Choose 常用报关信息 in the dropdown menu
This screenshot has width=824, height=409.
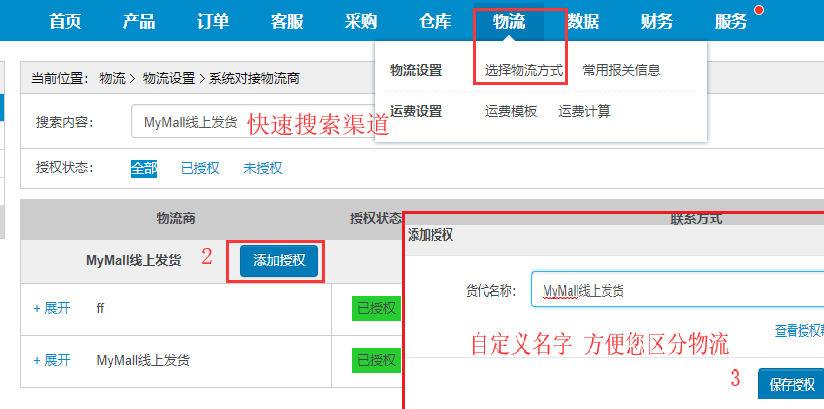tap(622, 70)
